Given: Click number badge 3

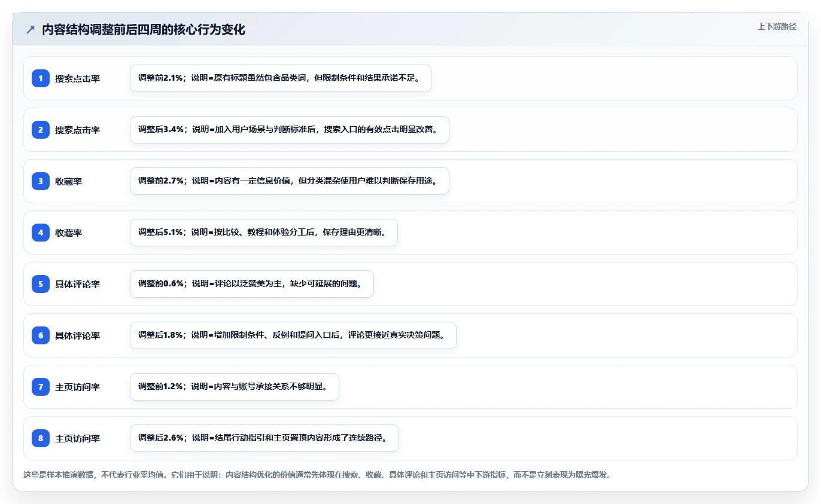Looking at the screenshot, I should point(41,181).
